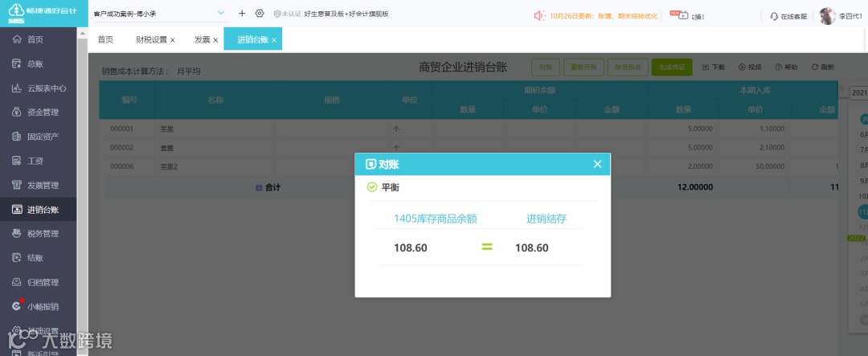This screenshot has height=356, width=868.
Task: Select item code 000006 cell
Action: pos(122,166)
